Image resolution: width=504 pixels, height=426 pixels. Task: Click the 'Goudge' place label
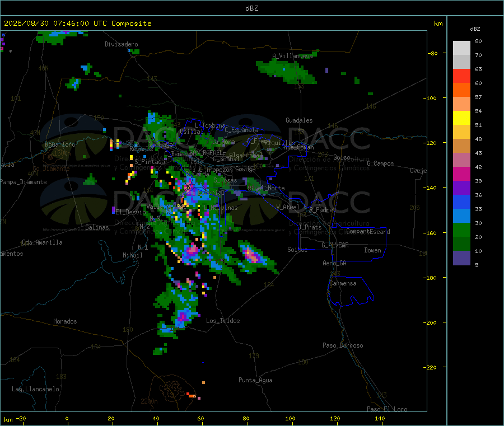pos(245,169)
